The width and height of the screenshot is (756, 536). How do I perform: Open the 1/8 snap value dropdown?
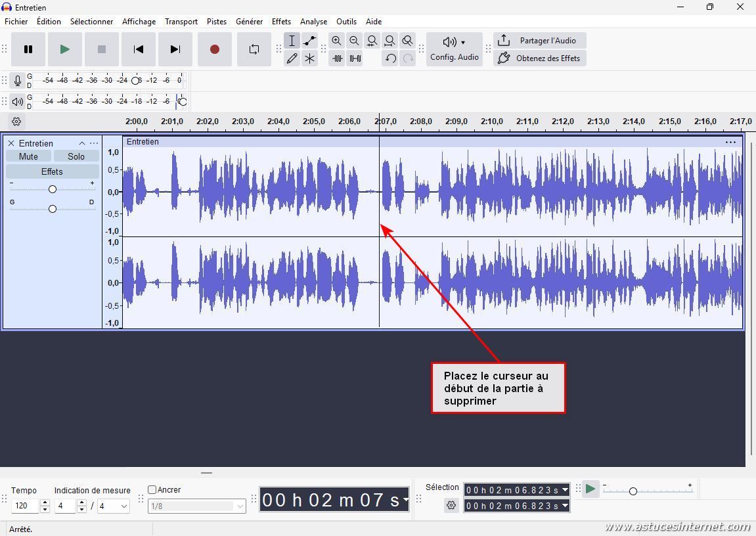coord(240,506)
